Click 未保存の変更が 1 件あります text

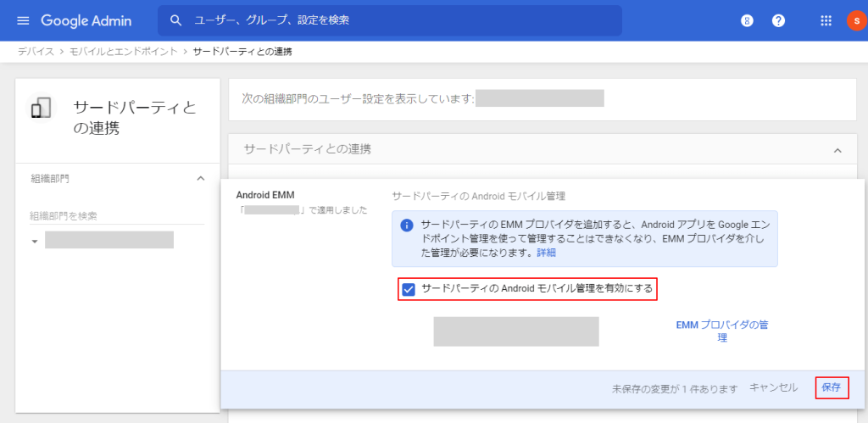(x=675, y=388)
